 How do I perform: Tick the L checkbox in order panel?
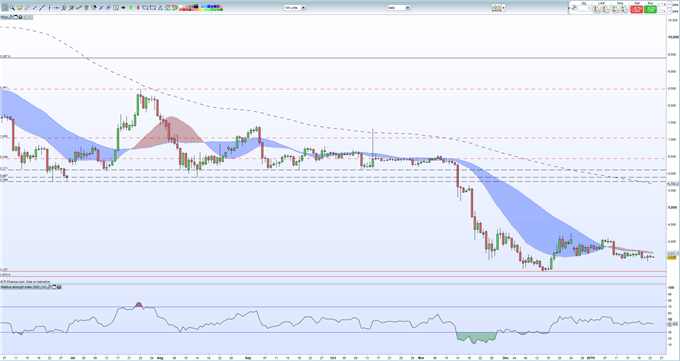point(661,11)
